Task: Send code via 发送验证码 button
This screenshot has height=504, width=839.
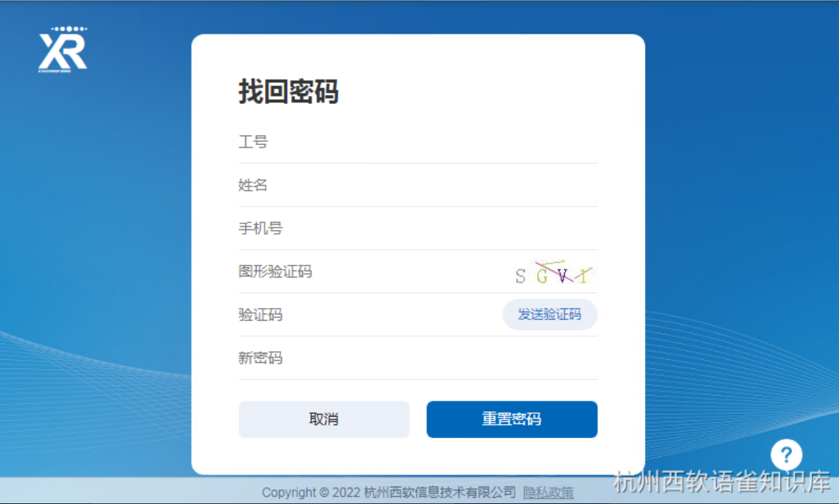Action: pyautogui.click(x=550, y=315)
